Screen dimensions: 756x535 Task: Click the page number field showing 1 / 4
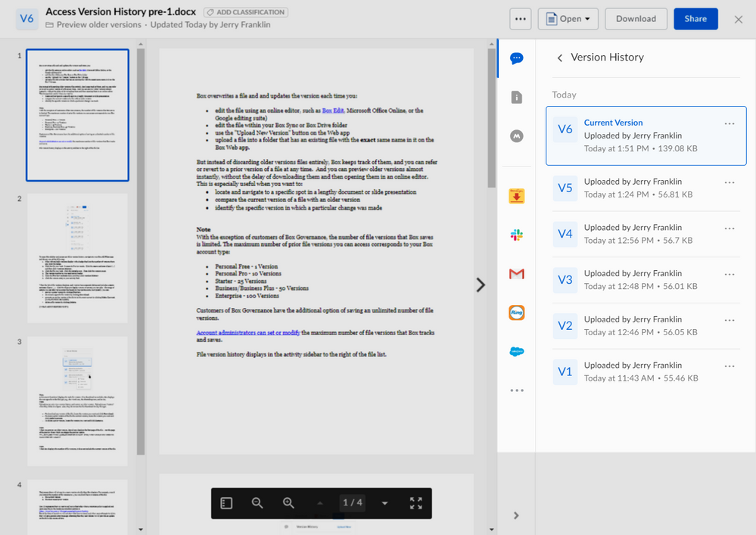(x=353, y=502)
